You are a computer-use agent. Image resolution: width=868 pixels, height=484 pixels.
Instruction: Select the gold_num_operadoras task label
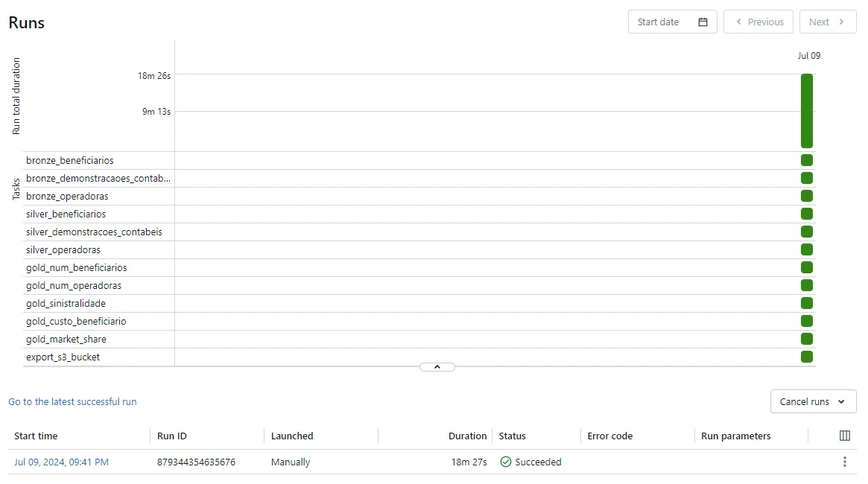74,285
